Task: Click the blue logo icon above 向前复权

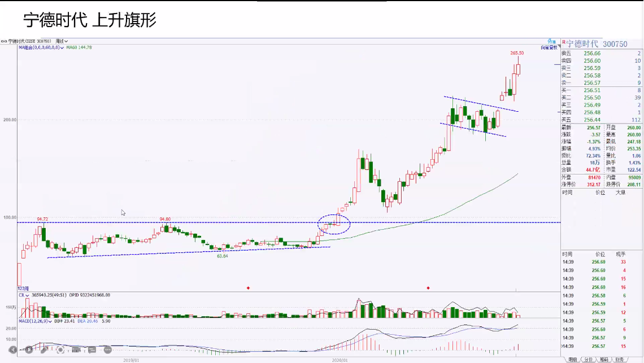Action: coord(551,41)
